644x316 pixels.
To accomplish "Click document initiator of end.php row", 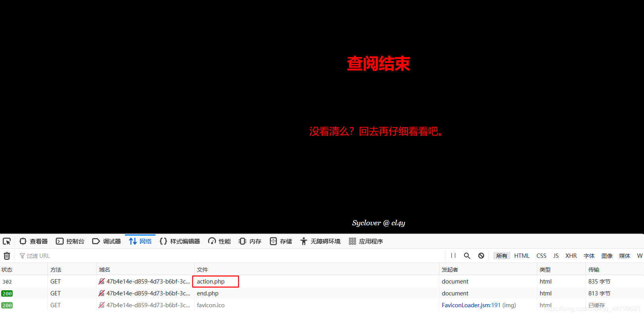I will tap(455, 293).
